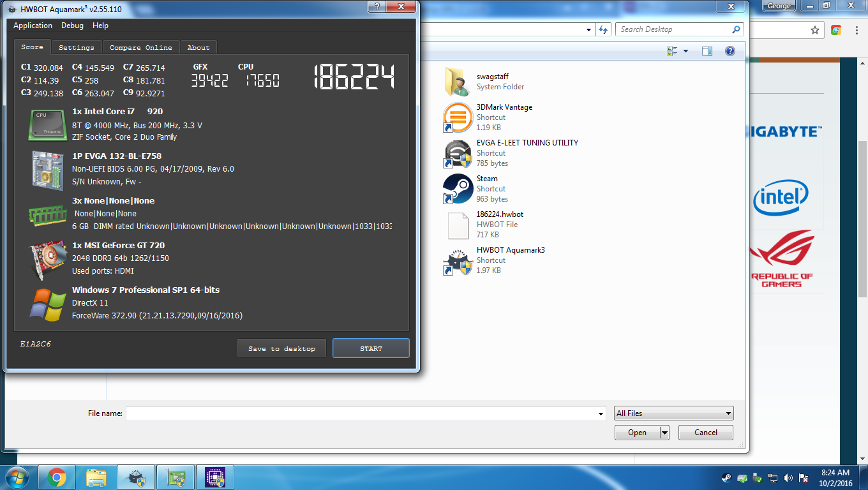Open the Debug menu in Aquamark
This screenshot has height=490, width=868.
pyautogui.click(x=72, y=26)
